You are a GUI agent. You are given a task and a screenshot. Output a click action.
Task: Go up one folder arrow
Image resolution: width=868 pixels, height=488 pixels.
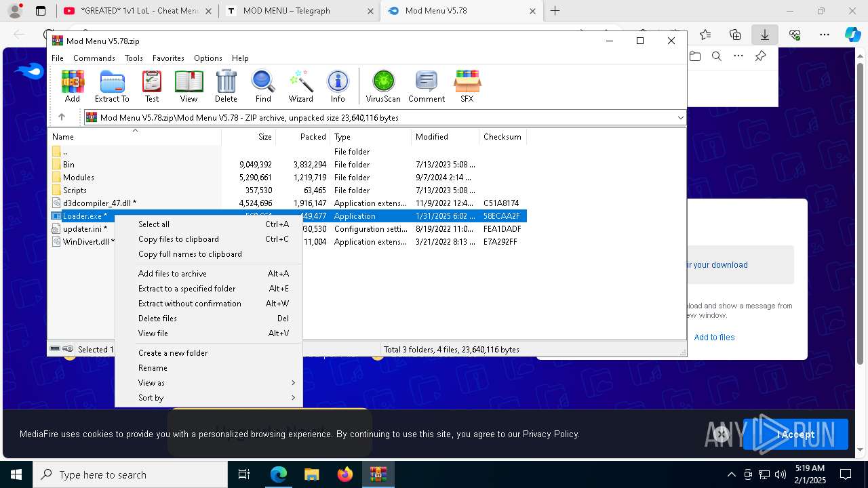62,117
